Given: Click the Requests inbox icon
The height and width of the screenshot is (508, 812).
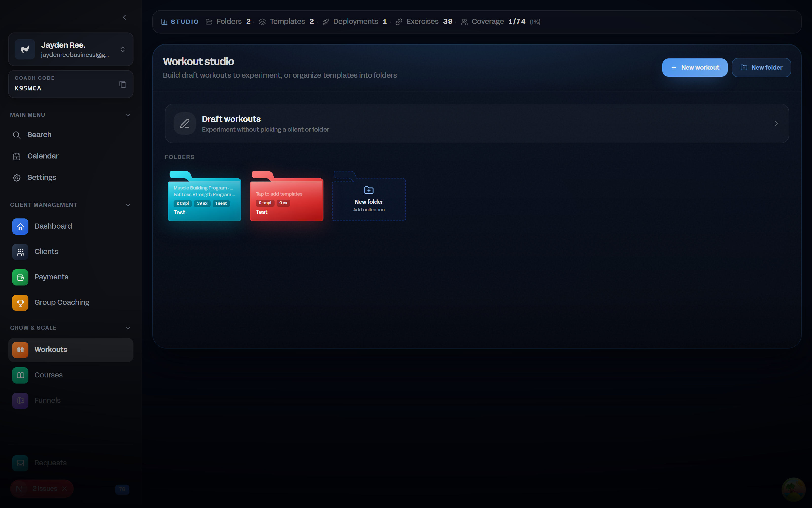Looking at the screenshot, I should coord(20,463).
